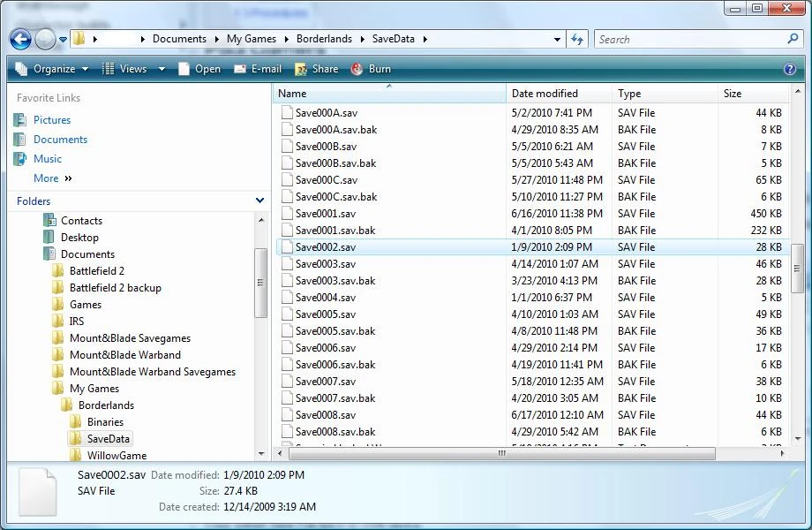Click the Borderlands breadcrumb in address bar
The height and width of the screenshot is (530, 812).
tap(326, 39)
